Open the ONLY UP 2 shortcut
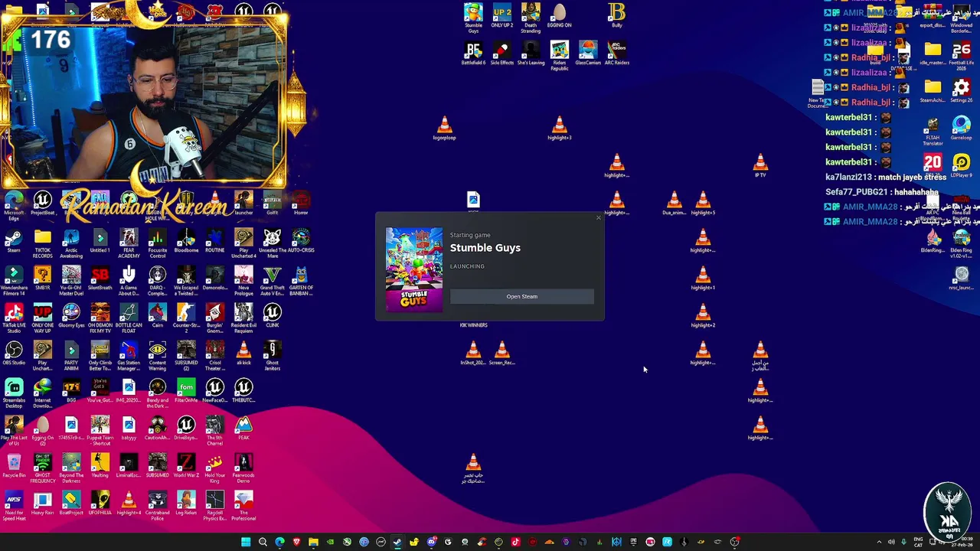Screen dimensions: 980x551 (502, 15)
